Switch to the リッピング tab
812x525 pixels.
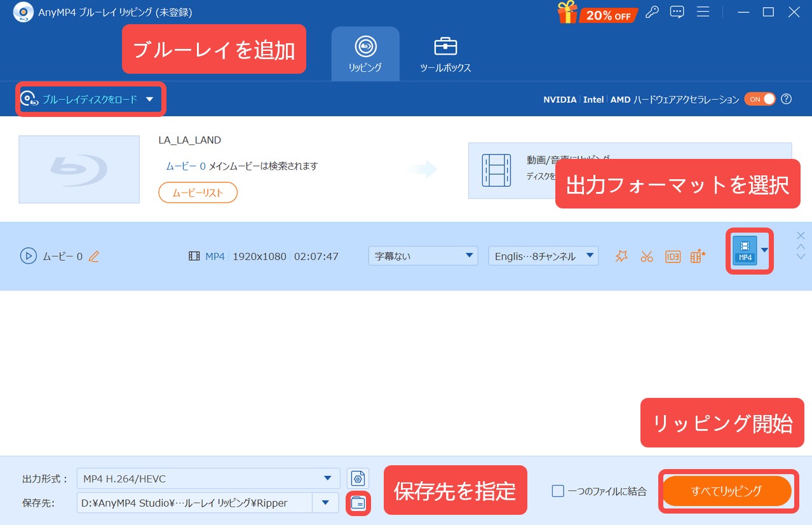(365, 54)
